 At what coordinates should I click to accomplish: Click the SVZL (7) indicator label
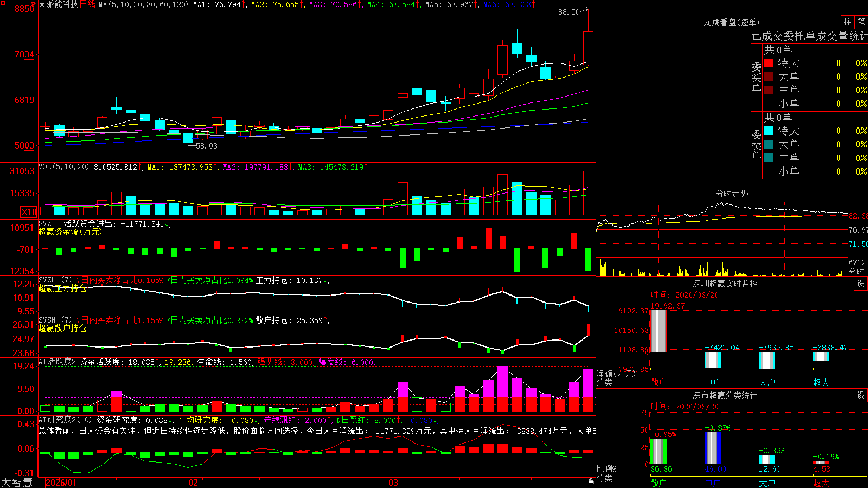coord(55,280)
